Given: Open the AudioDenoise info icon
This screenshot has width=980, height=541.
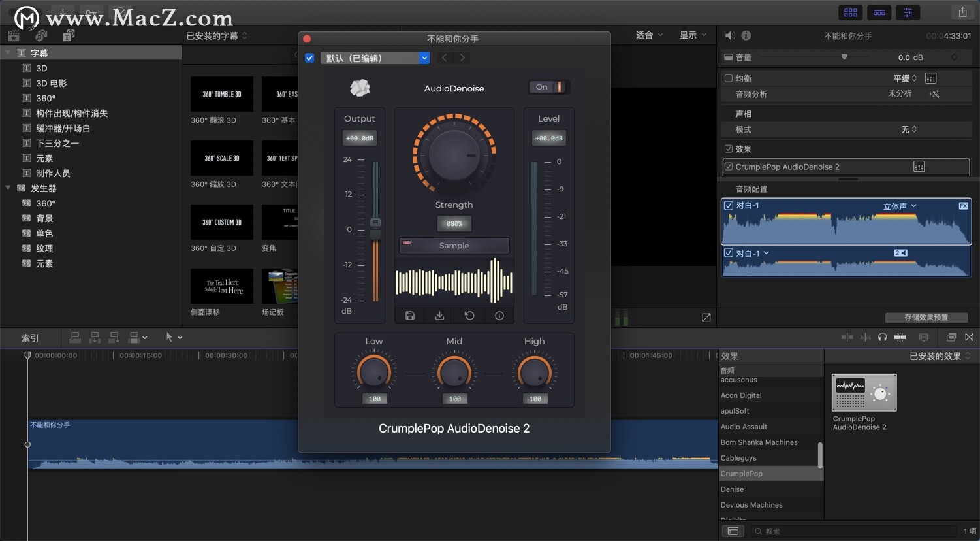Looking at the screenshot, I should coord(499,316).
